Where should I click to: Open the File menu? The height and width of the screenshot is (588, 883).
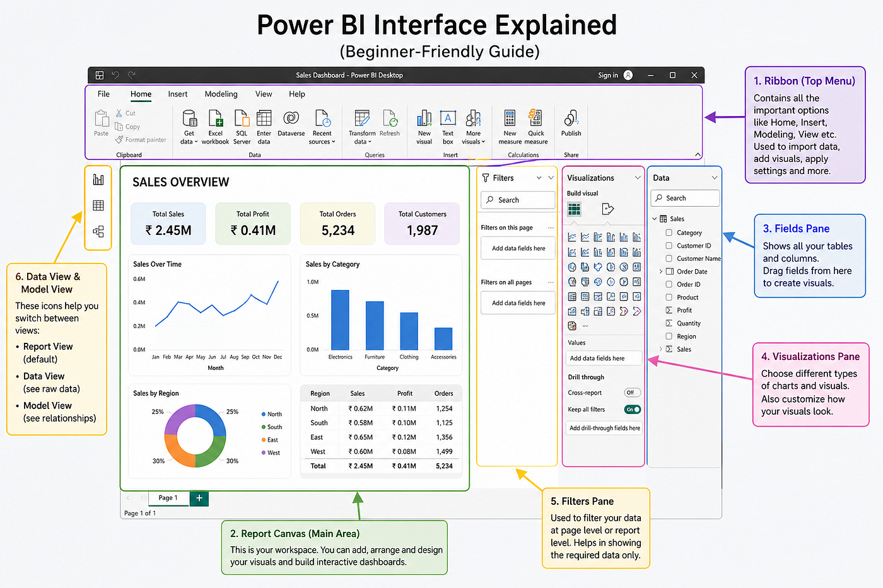tap(104, 94)
